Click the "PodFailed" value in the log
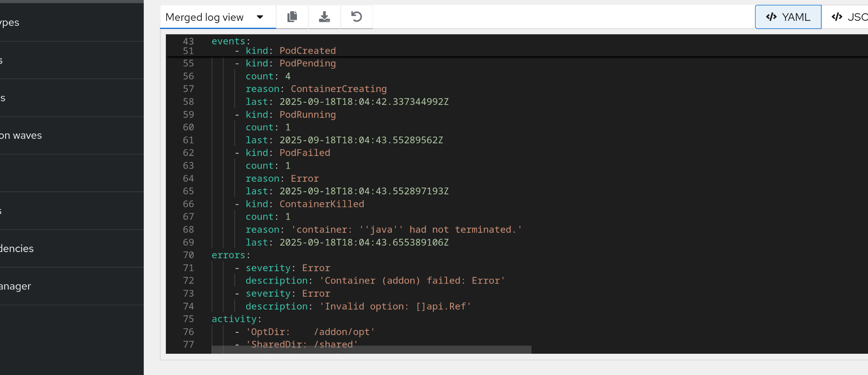The width and height of the screenshot is (868, 375). tap(305, 153)
